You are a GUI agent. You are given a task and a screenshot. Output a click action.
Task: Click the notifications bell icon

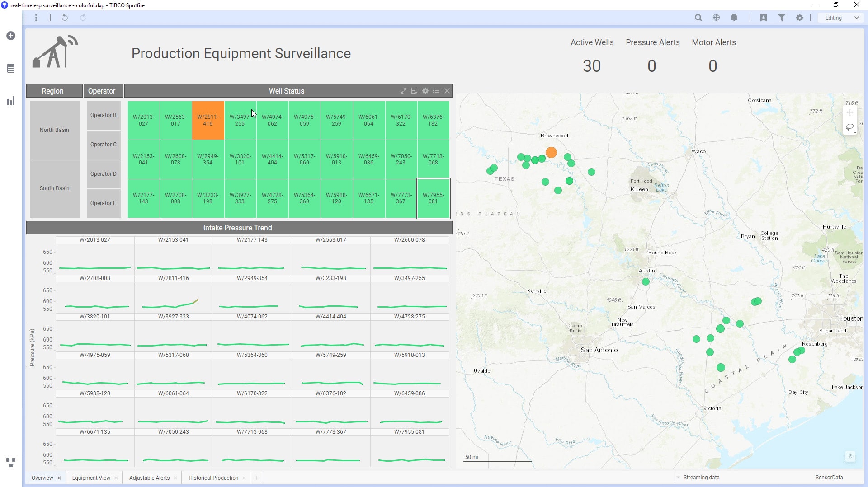coord(734,18)
